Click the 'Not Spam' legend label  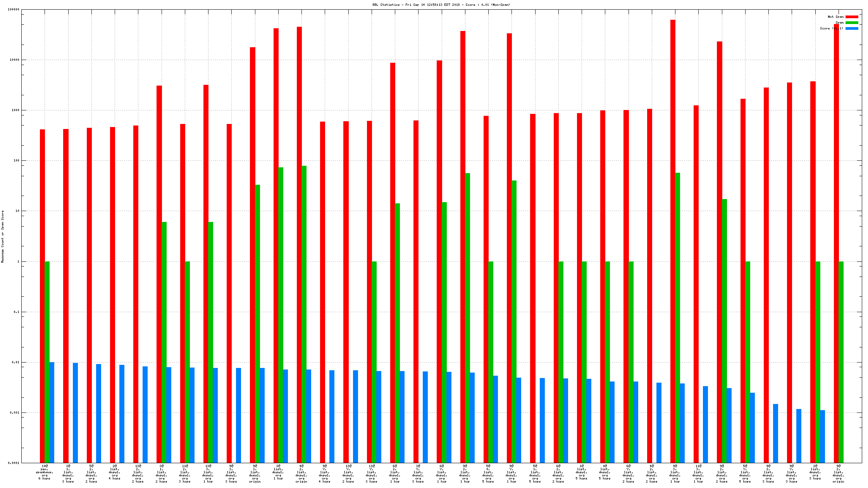[835, 17]
